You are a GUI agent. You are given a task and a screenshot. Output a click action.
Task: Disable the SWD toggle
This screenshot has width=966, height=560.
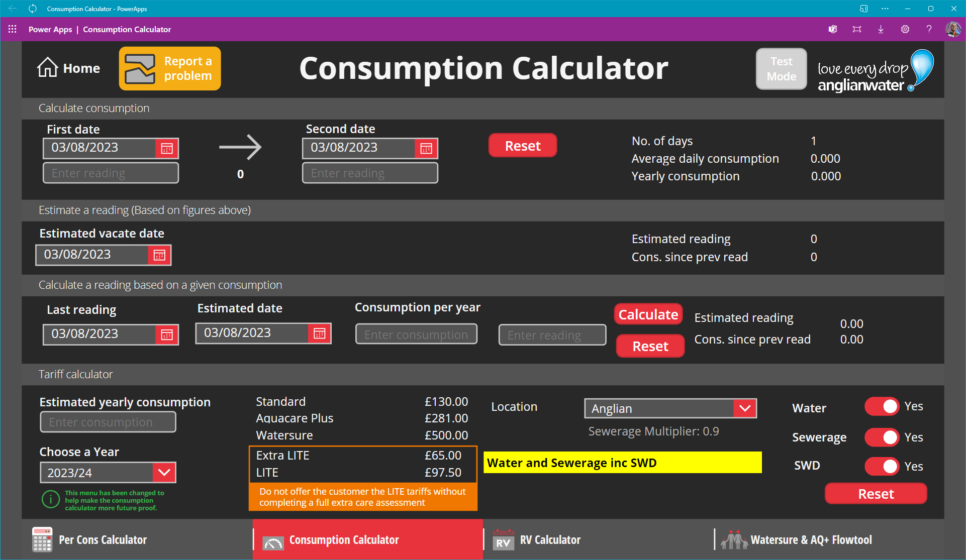[882, 467]
